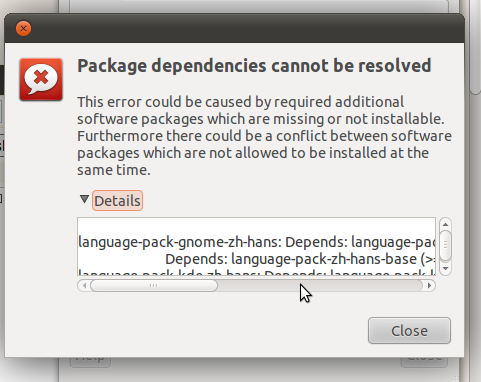Screen dimensions: 481x382
Task: Close the dialog using the orange X button
Action: (24, 29)
